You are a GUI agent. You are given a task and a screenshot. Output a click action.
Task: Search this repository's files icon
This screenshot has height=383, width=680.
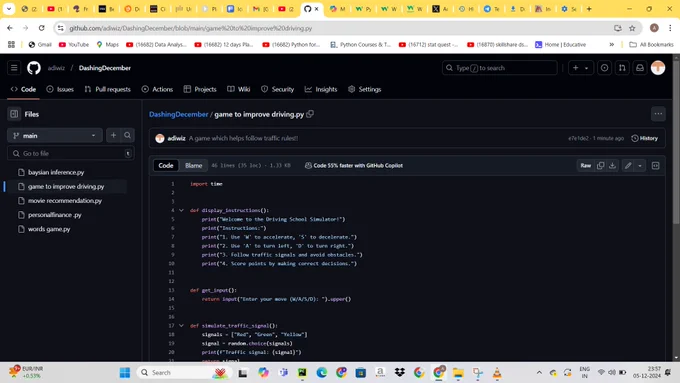click(128, 135)
